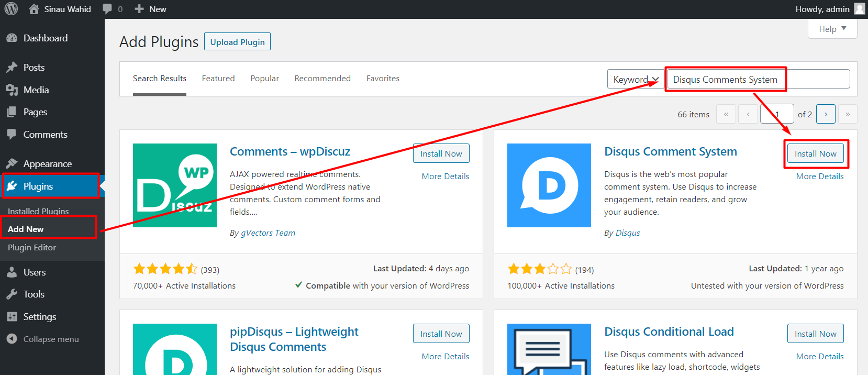Click the Disqus Comment System thumbnail
Screen dimensions: 868x375
(x=549, y=185)
